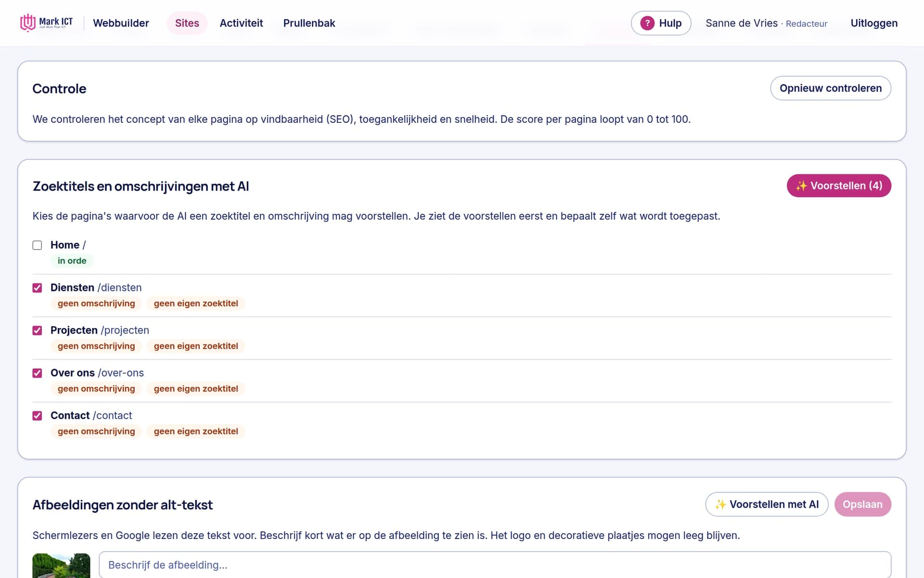Click 'geen omschrijving' badge under Diensten
This screenshot has height=578, width=924.
click(x=96, y=303)
